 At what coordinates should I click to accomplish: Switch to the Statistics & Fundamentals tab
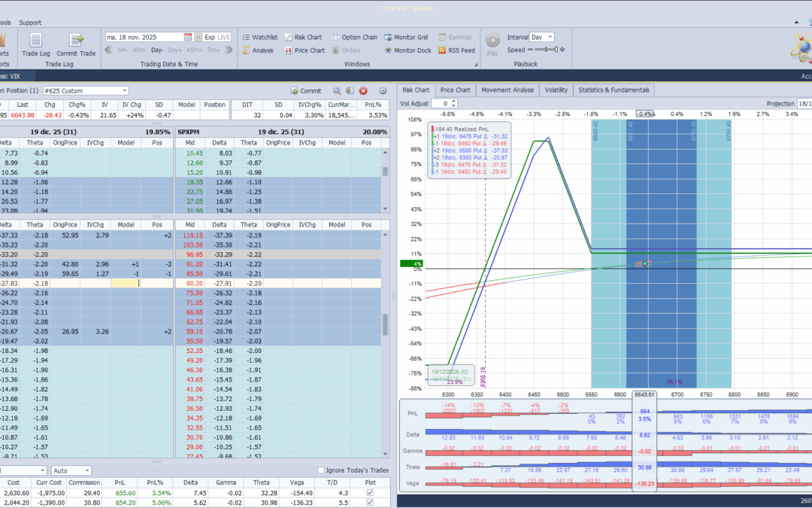pyautogui.click(x=613, y=90)
